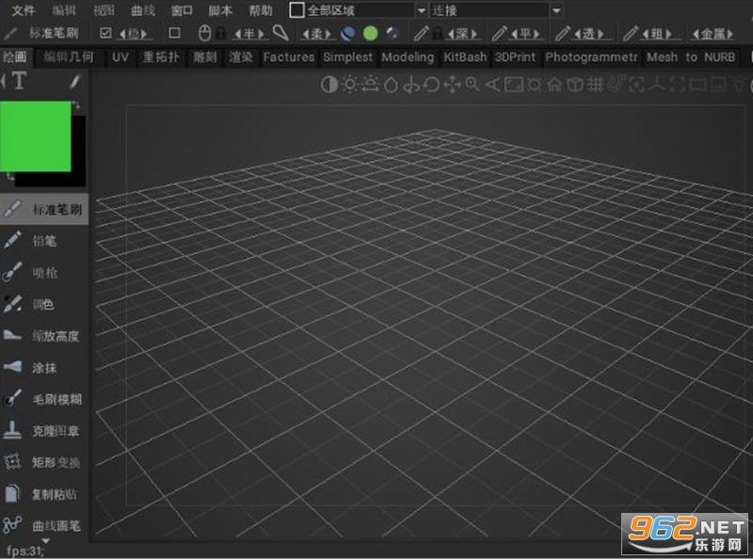Open the 渲染 workspace tab
The image size is (753, 560).
tap(241, 57)
